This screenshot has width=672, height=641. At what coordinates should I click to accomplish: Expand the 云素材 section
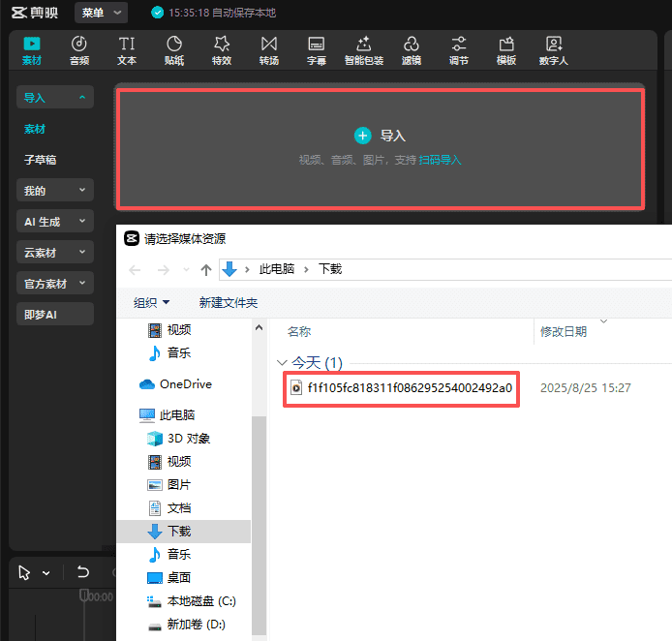(x=55, y=253)
